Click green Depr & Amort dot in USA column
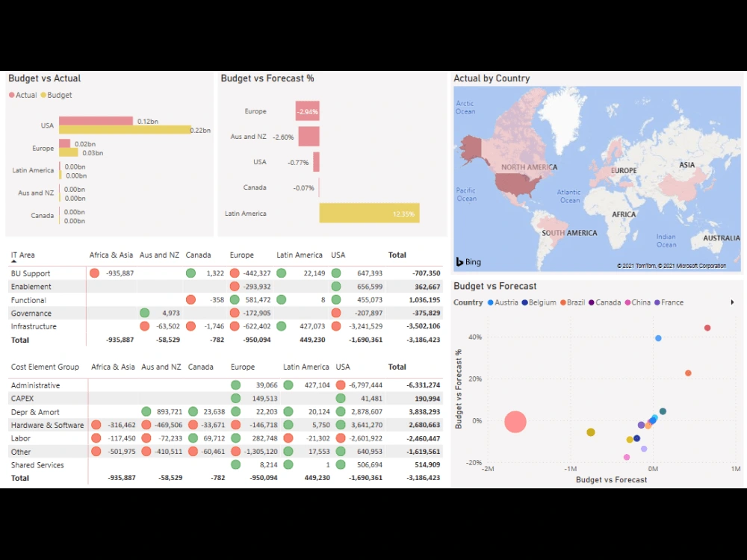 click(x=342, y=411)
